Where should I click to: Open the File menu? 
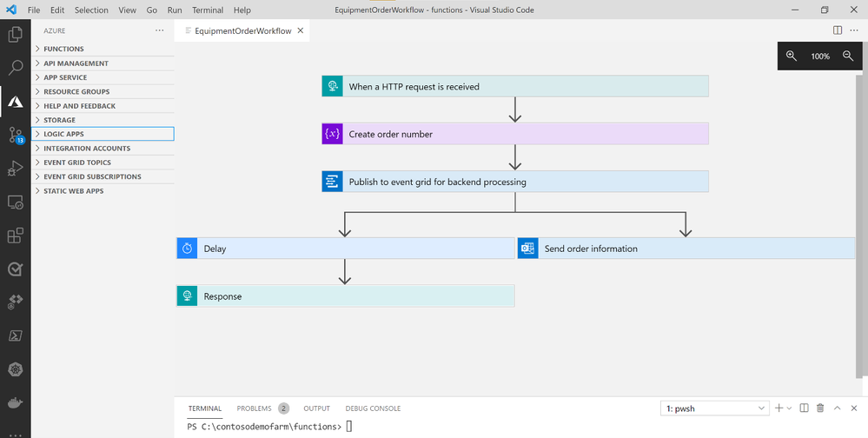tap(34, 10)
